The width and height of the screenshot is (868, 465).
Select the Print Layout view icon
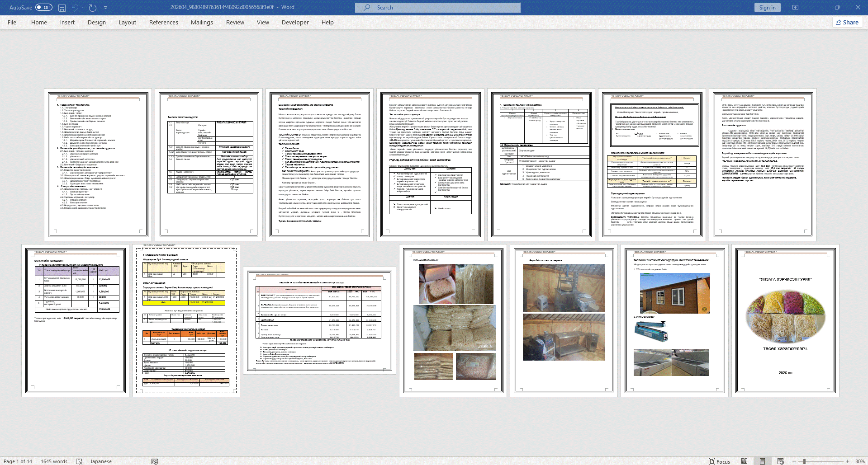[x=762, y=461]
